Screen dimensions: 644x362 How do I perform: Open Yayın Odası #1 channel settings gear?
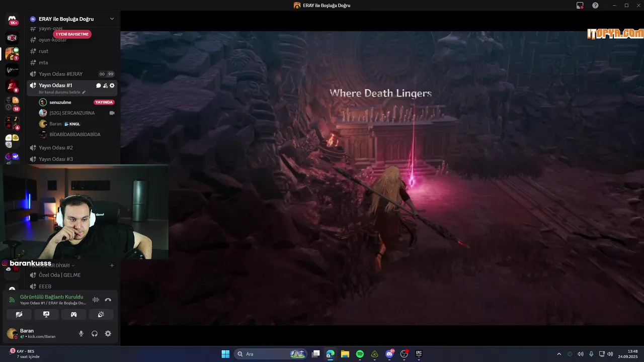pos(112,85)
